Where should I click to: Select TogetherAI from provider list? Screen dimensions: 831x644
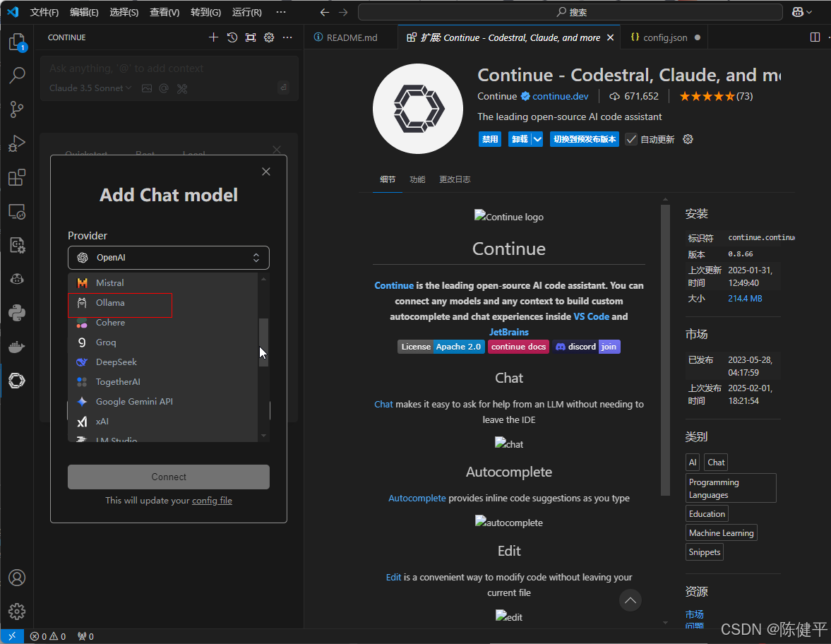point(162,381)
